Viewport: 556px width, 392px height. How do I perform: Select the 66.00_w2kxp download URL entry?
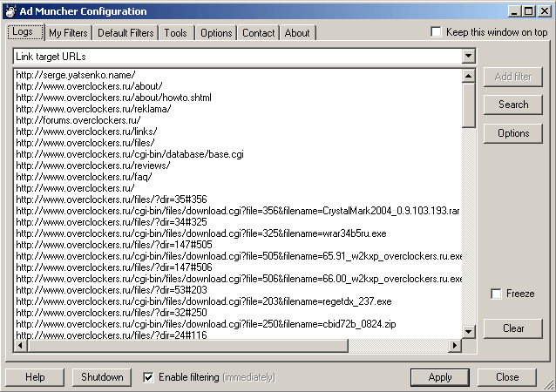tap(239, 279)
